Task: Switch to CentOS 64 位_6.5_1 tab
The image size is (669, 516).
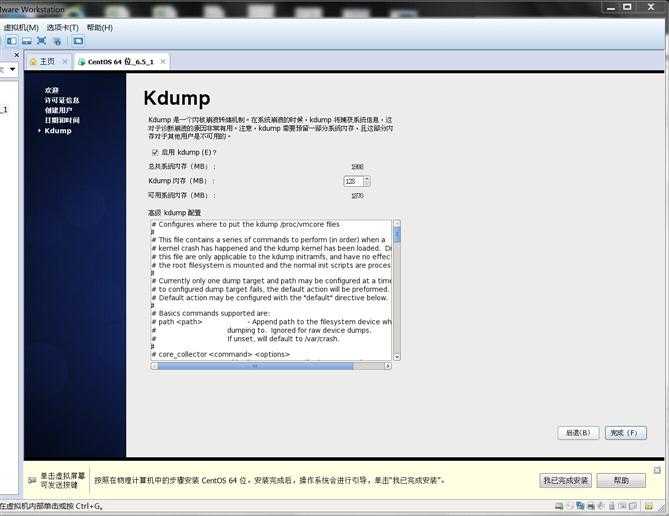Action: click(x=121, y=61)
